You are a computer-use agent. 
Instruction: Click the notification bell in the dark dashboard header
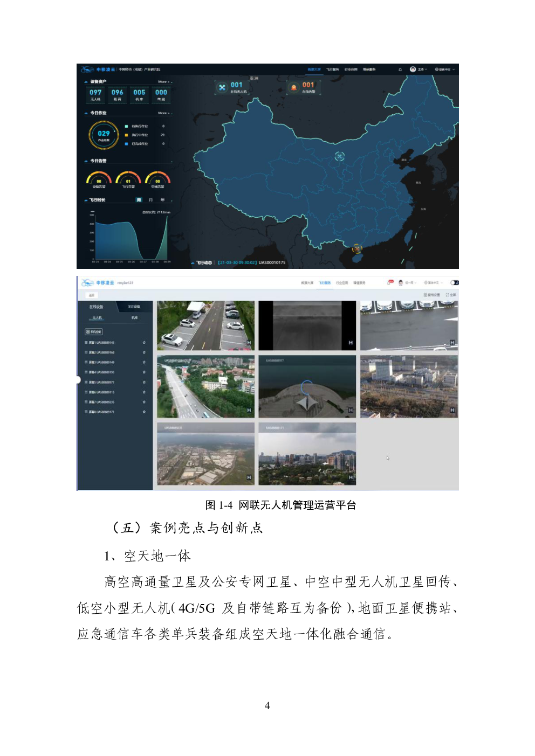coord(400,70)
